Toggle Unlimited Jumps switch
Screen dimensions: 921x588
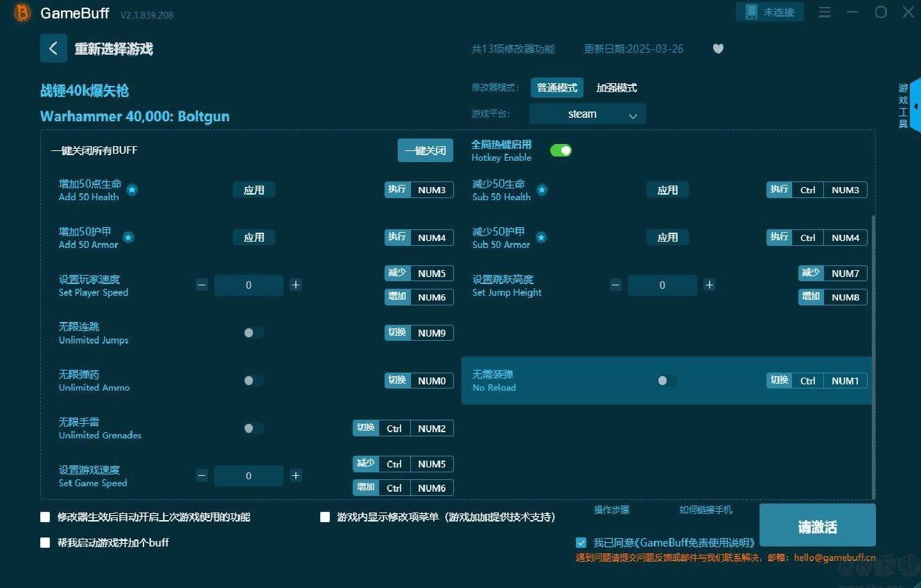254,332
